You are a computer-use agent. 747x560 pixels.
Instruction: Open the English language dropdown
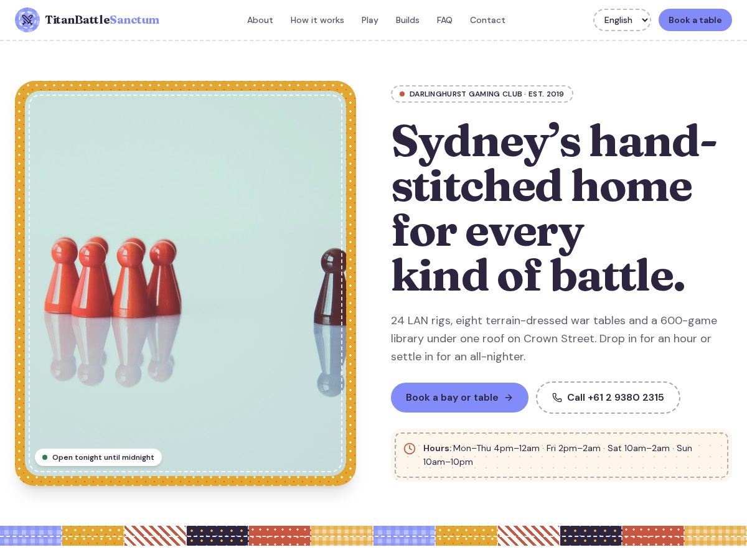coord(622,20)
